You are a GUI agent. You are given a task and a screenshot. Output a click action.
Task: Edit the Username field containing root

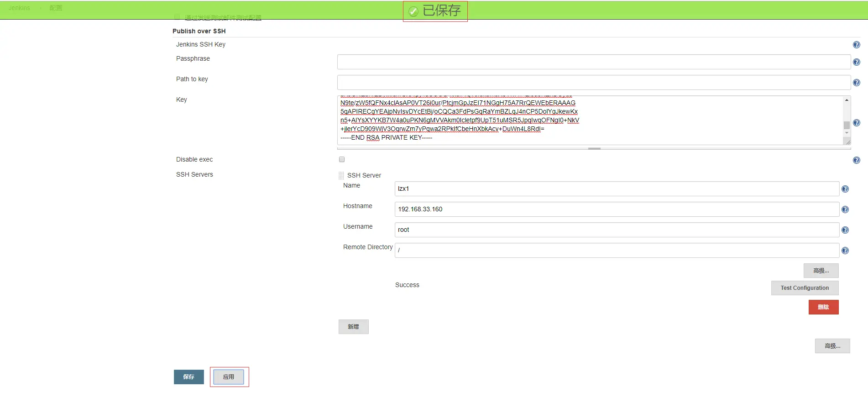617,230
